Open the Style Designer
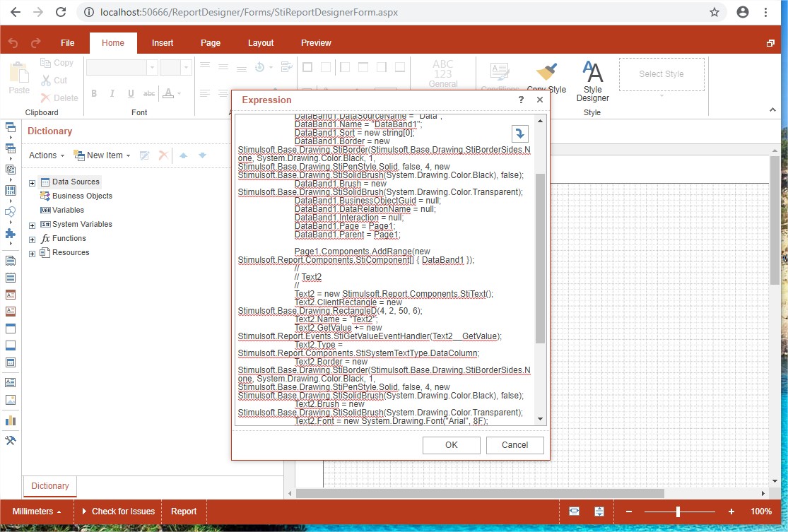Screen dimensions: 788x532 (x=592, y=81)
